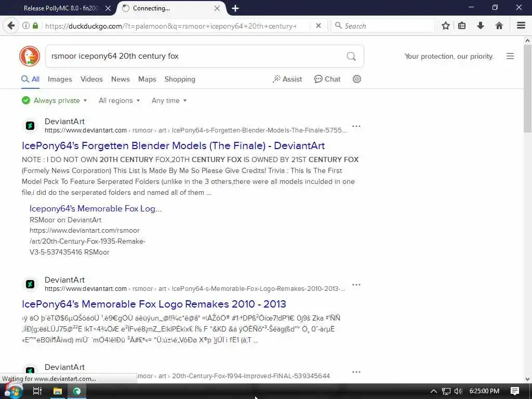The height and width of the screenshot is (399, 532).
Task: Open DuckDuckGo Chat
Action: [x=327, y=79]
